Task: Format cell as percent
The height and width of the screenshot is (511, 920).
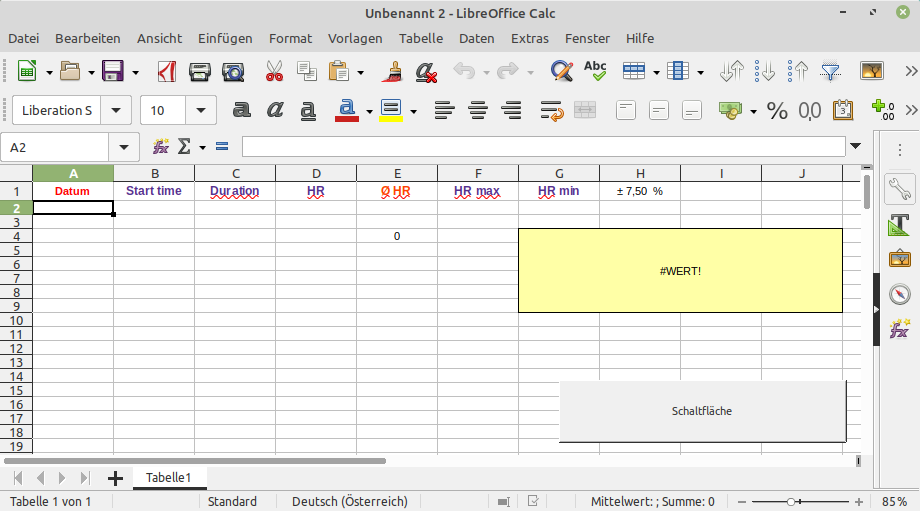Action: [777, 110]
